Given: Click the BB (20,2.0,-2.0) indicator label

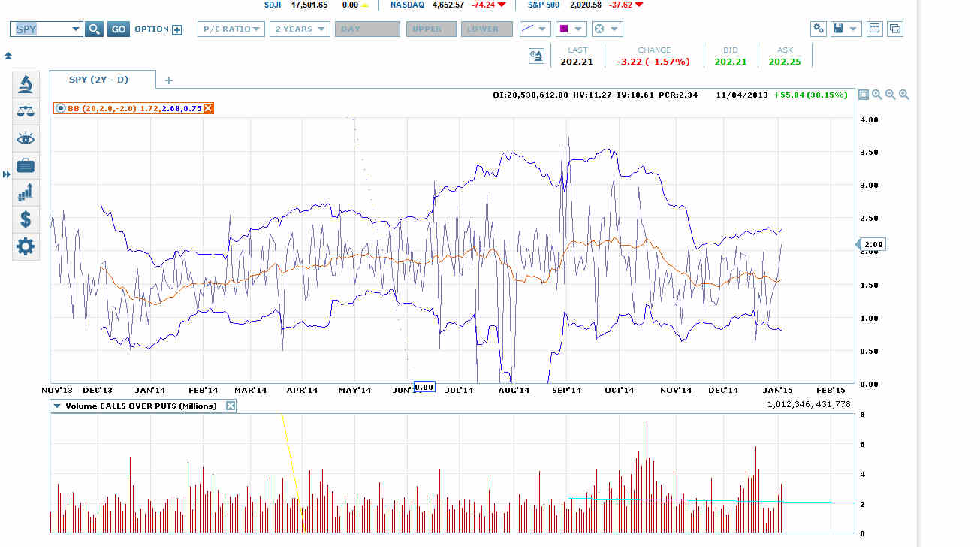Looking at the screenshot, I should click(x=102, y=108).
